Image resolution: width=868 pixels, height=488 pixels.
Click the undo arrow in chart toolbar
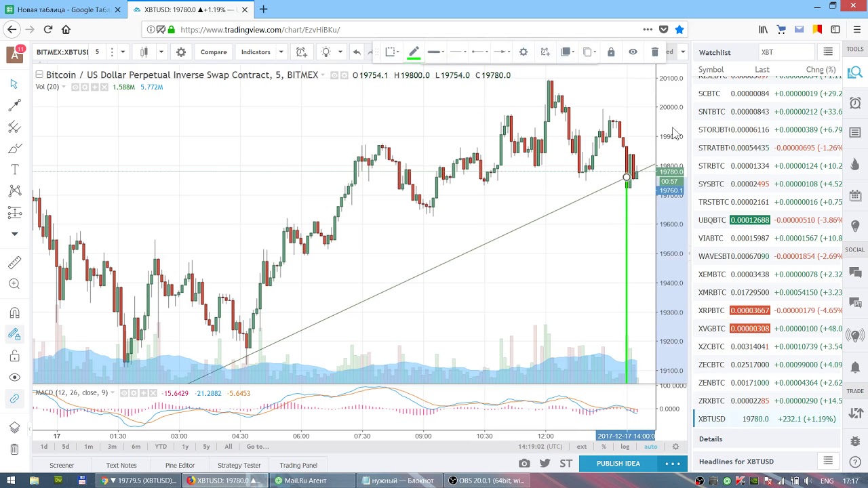(357, 52)
